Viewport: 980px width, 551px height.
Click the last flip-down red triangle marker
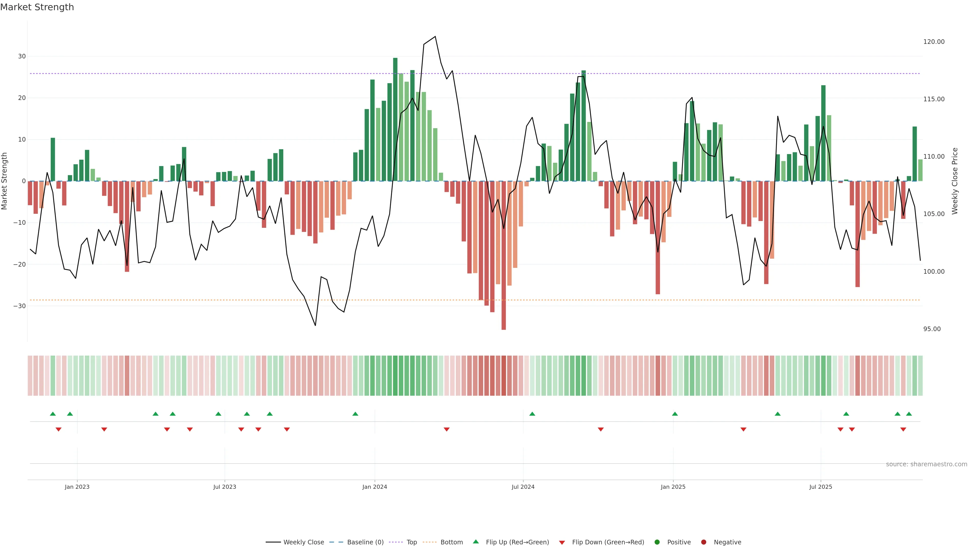[903, 429]
